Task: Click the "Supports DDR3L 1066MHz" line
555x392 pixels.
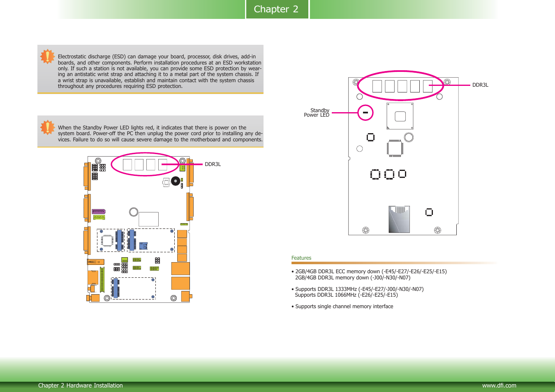Action: (x=347, y=295)
